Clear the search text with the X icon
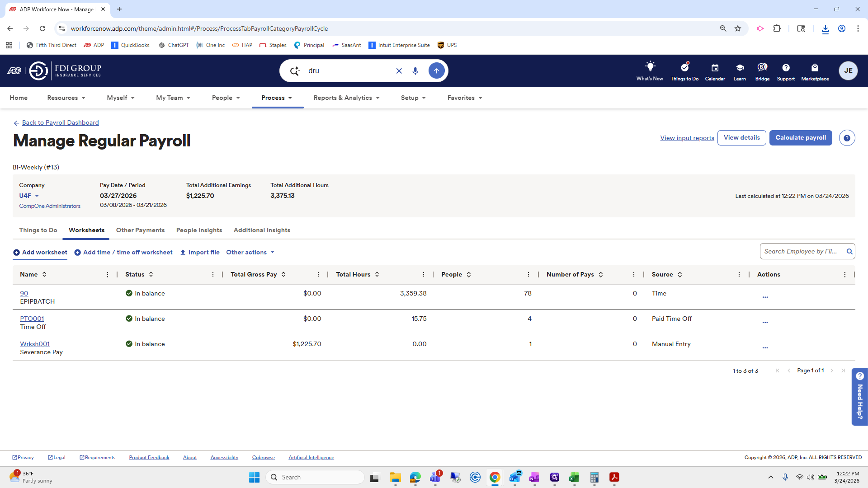Image resolution: width=868 pixels, height=488 pixels. coord(399,70)
